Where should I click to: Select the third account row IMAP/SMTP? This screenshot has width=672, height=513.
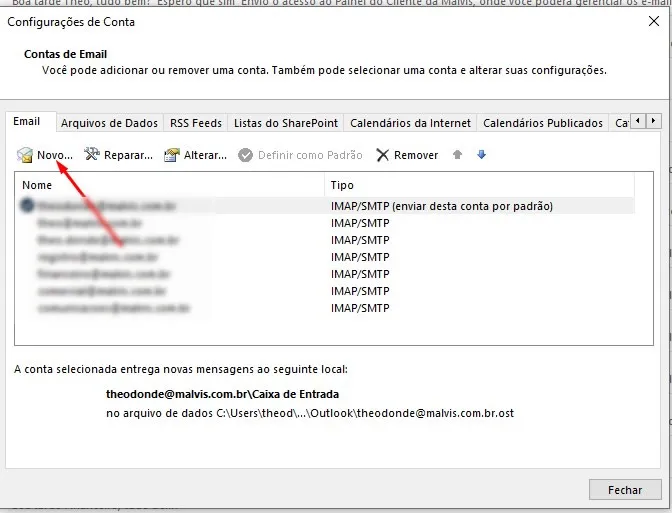[x=327, y=240]
